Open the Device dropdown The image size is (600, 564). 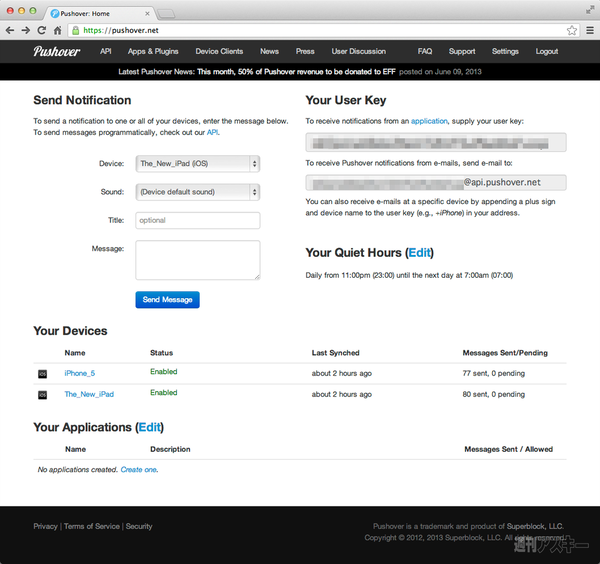coord(198,164)
